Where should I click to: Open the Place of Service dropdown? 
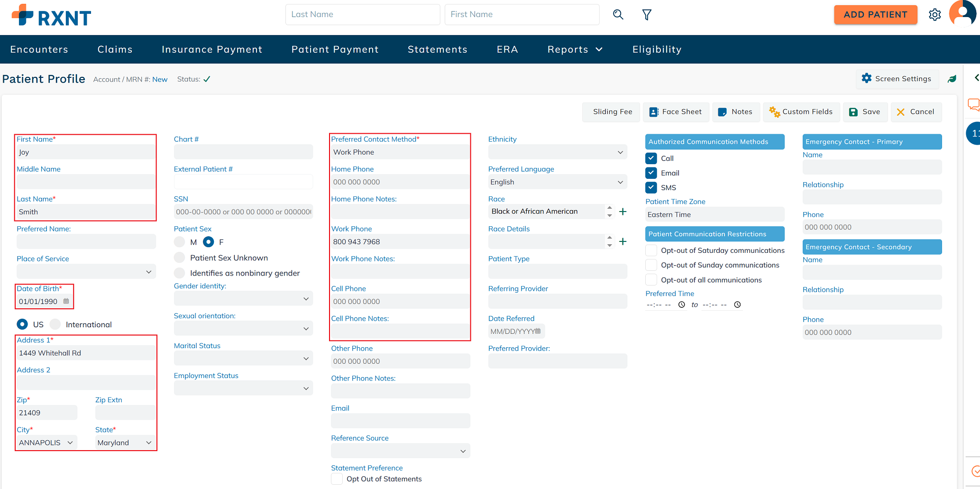tap(86, 272)
